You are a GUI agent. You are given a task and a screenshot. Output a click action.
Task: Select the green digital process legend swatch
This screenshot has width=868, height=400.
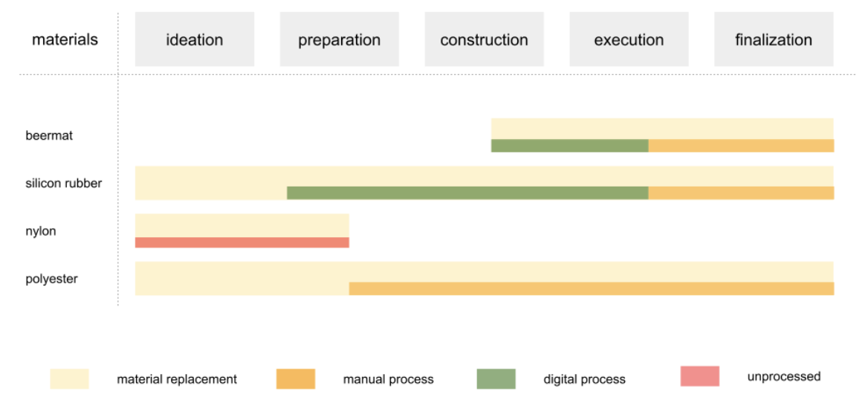[496, 378]
